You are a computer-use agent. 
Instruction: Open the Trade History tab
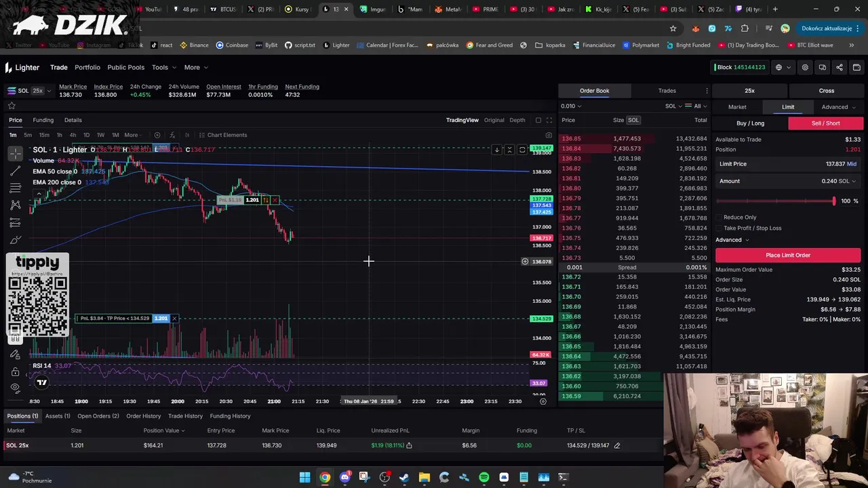[x=185, y=416]
